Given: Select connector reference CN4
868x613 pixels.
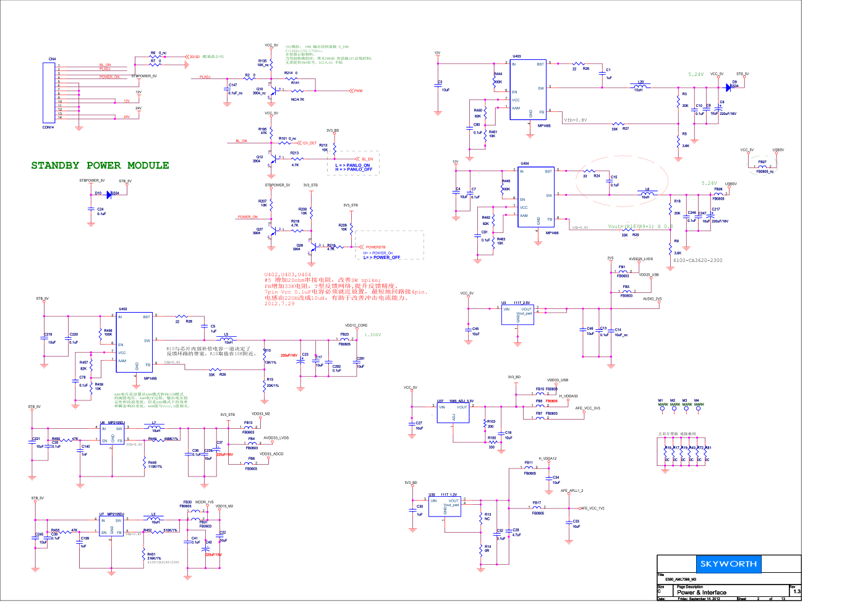Looking at the screenshot, I should 52,59.
